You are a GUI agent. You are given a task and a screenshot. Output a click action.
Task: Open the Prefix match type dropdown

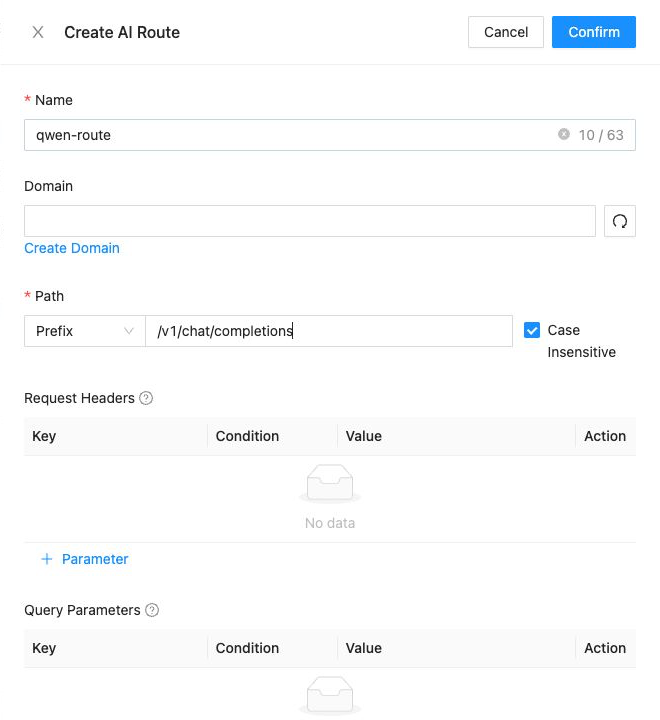pyautogui.click(x=85, y=331)
